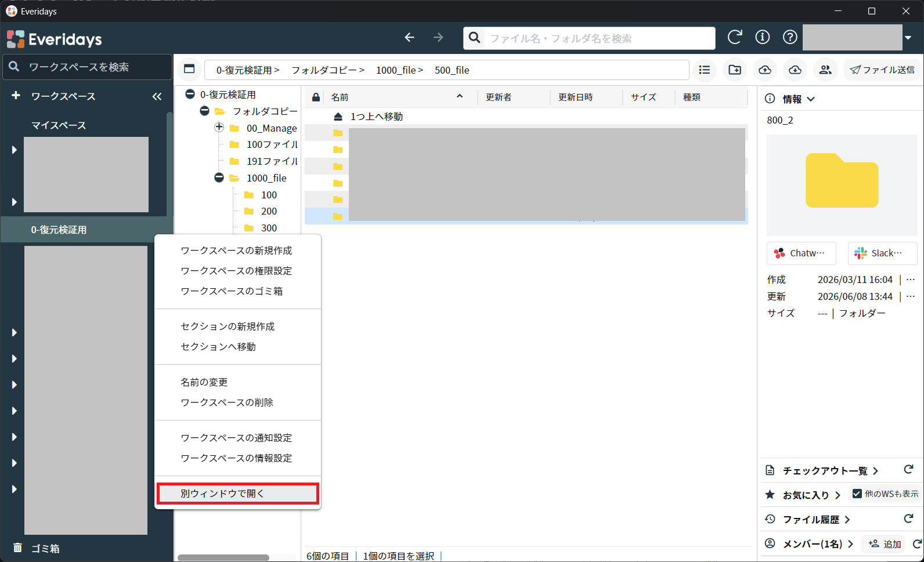
Task: Open the account dropdown arrow in header
Action: click(x=908, y=38)
